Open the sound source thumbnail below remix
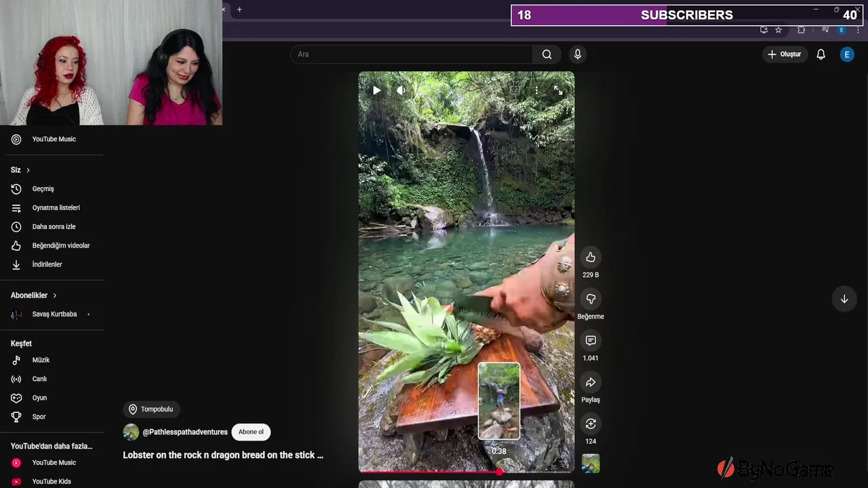This screenshot has width=868, height=488. point(591,464)
